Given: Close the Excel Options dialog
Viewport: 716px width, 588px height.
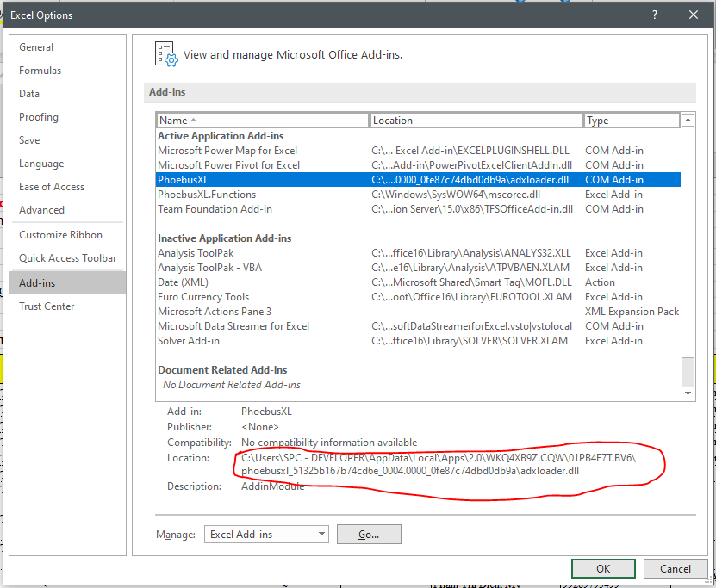Looking at the screenshot, I should pos(694,15).
